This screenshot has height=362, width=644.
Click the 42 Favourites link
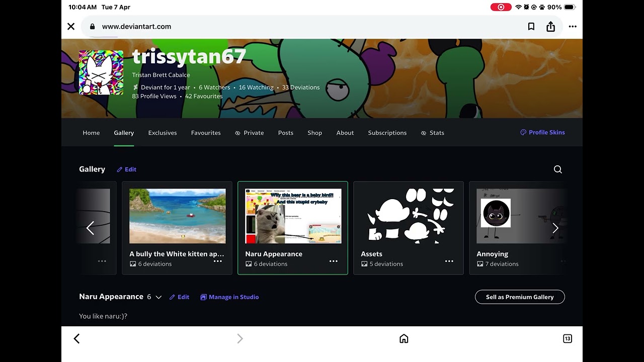[204, 96]
